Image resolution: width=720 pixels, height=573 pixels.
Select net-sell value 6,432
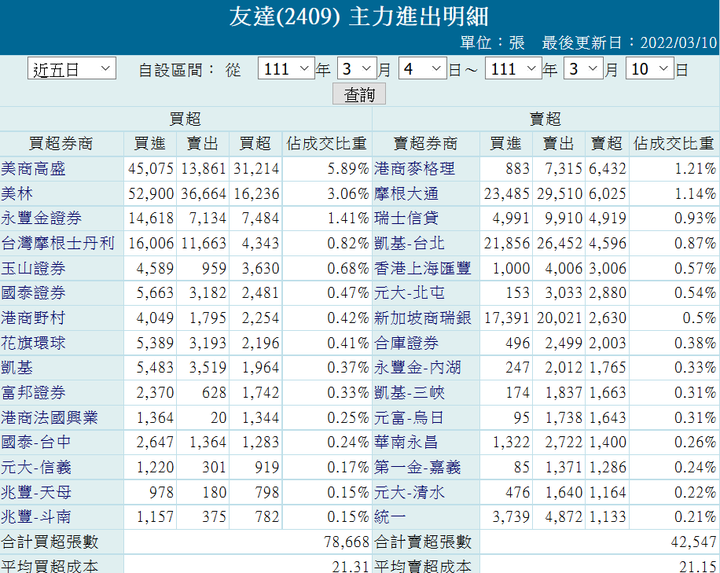[608, 169]
